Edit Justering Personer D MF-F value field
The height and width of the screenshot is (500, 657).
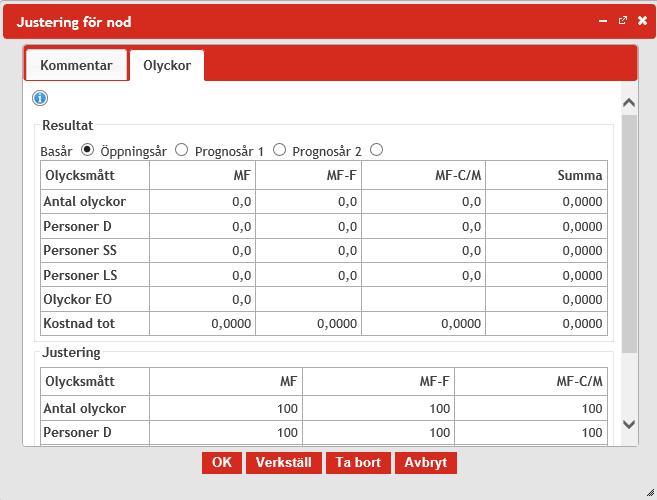tap(378, 433)
